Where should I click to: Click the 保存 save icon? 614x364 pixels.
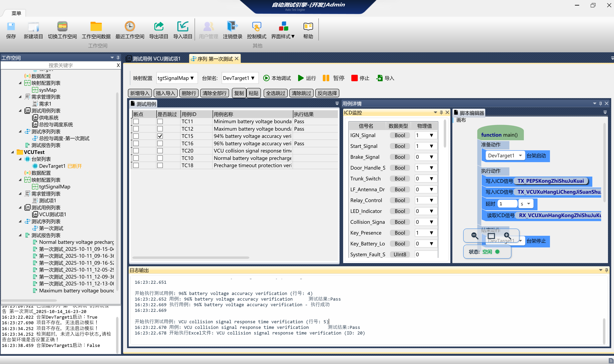click(x=11, y=26)
